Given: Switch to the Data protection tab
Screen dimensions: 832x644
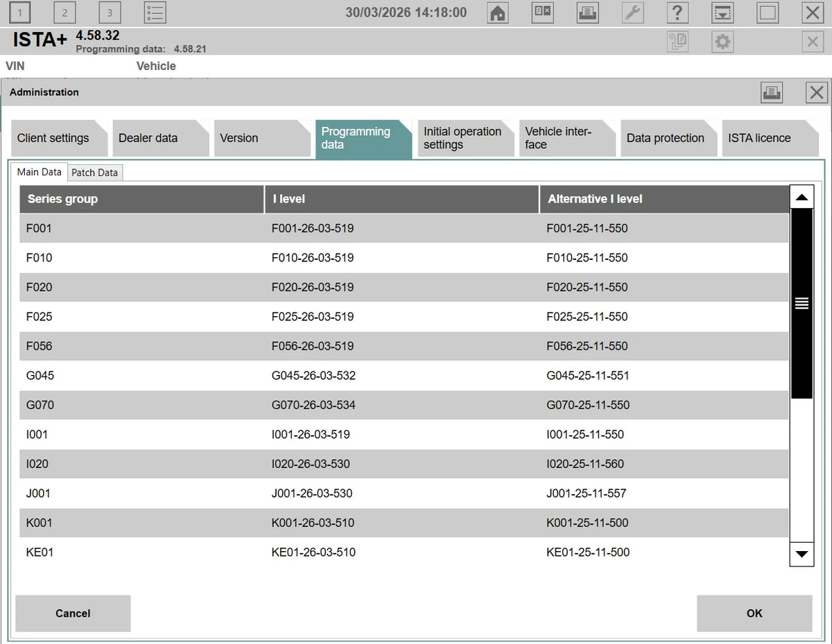Looking at the screenshot, I should (x=668, y=138).
